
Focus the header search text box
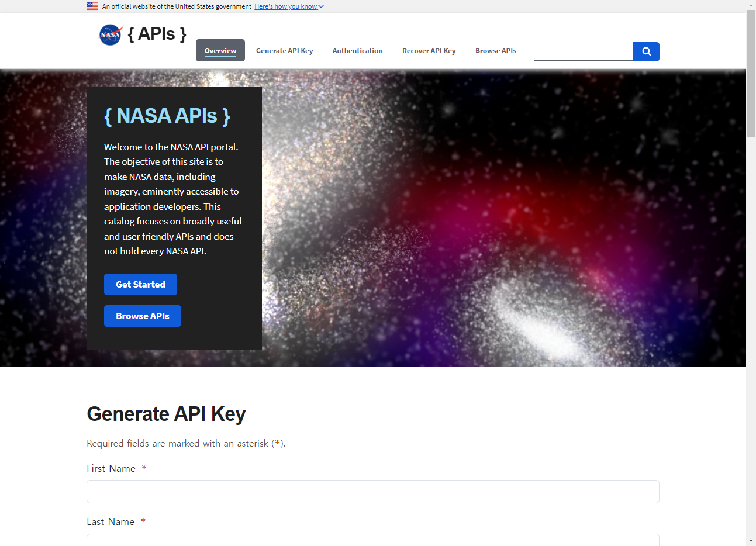click(x=583, y=51)
